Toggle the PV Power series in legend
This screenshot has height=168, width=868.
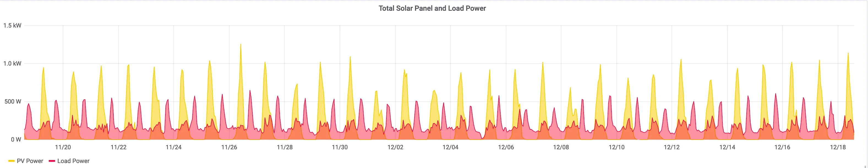(x=30, y=161)
